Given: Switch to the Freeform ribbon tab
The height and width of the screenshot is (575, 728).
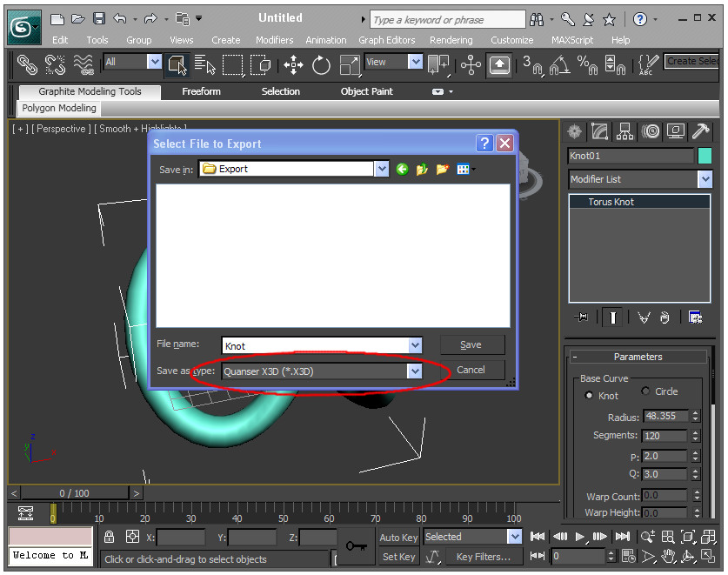Looking at the screenshot, I should point(201,90).
